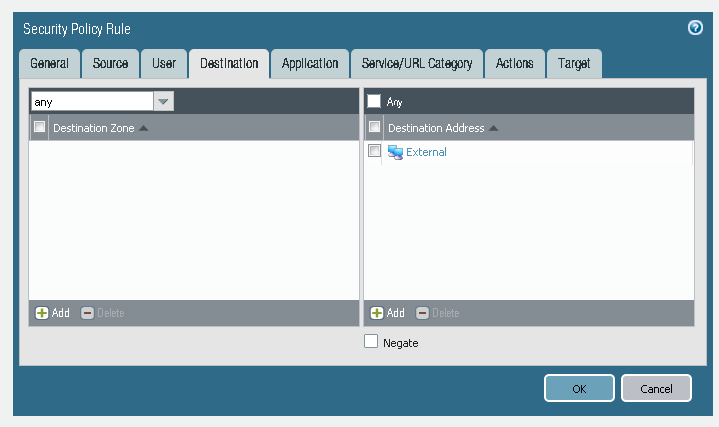Screen dimensions: 719x427
Task: Open the help icon in dialog header
Action: coord(695,28)
